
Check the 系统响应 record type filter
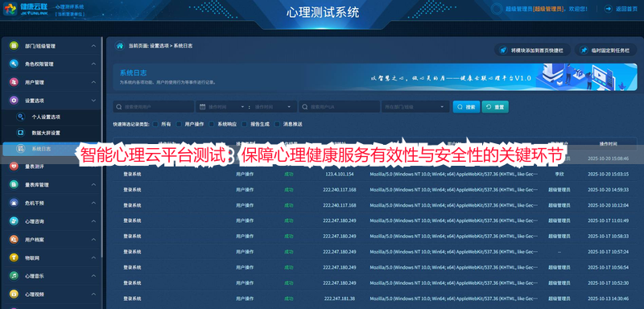(x=212, y=124)
